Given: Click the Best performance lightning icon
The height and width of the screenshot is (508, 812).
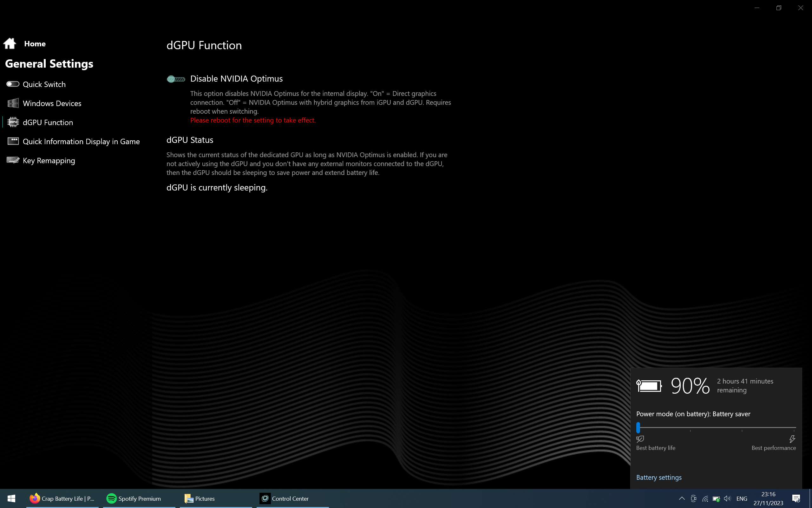Looking at the screenshot, I should (792, 439).
